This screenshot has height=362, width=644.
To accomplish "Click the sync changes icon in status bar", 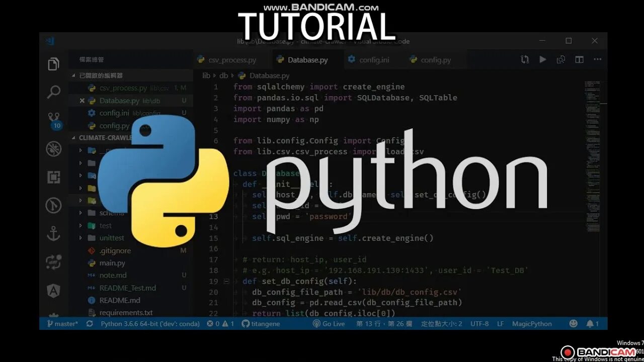I will 90,324.
